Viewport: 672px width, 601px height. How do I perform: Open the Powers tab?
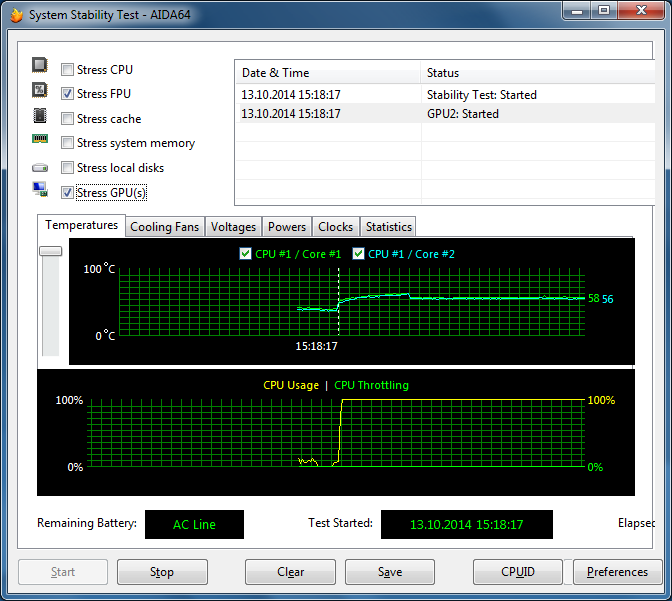pos(287,227)
